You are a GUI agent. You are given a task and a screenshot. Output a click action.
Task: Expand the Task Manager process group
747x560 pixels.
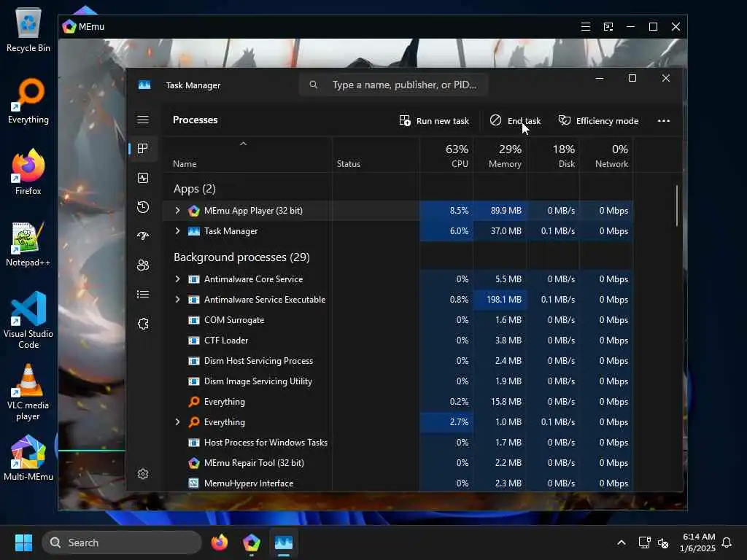pos(177,231)
